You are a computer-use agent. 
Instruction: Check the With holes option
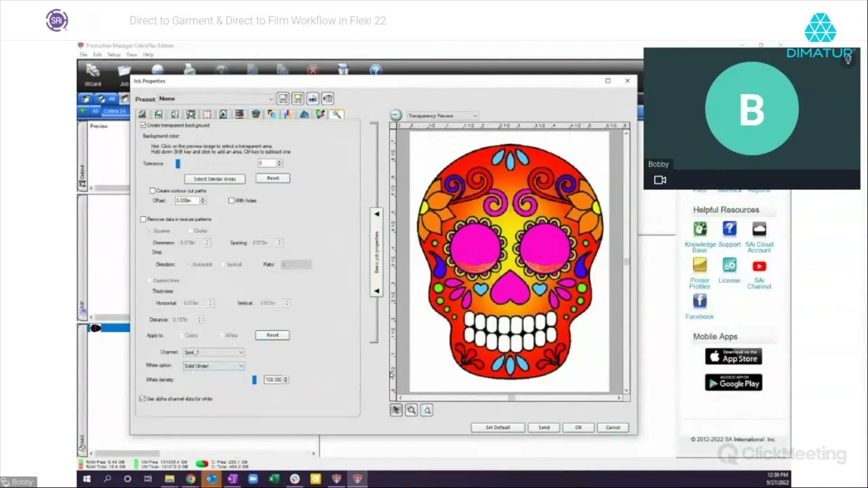pyautogui.click(x=231, y=201)
